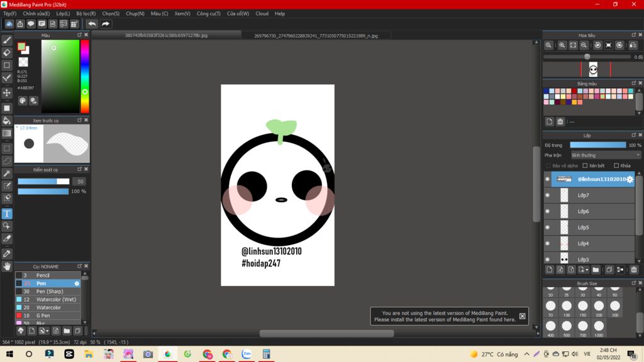
Task: Zoom out using the navigator minus magnifier
Action: [x=584, y=45]
